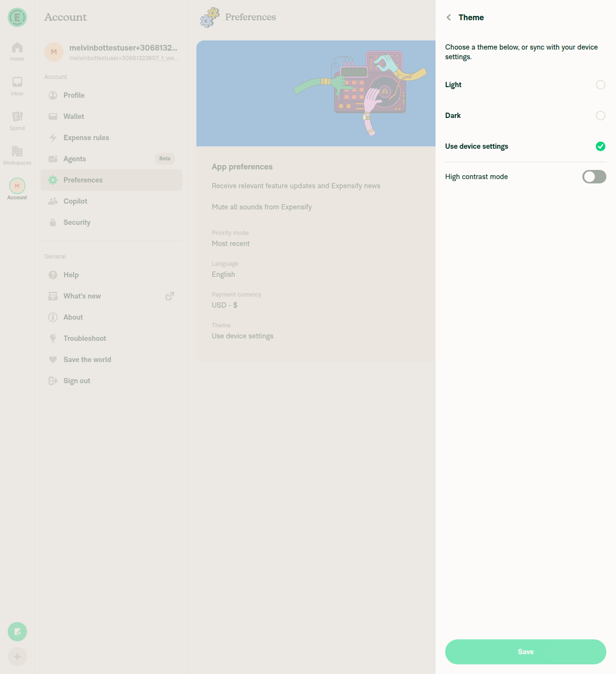Open the Priority mode Most recent setting
616x674 pixels.
(316, 239)
